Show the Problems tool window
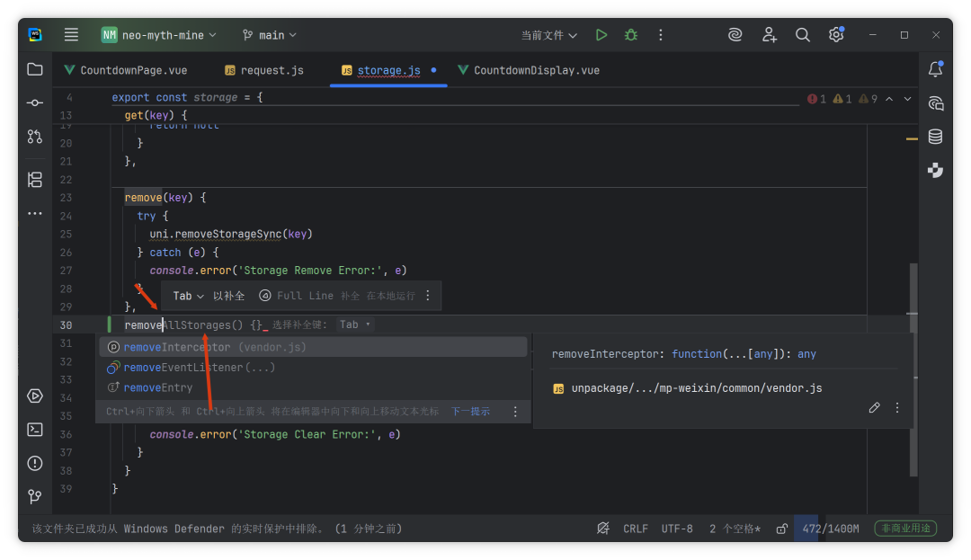 pyautogui.click(x=35, y=463)
